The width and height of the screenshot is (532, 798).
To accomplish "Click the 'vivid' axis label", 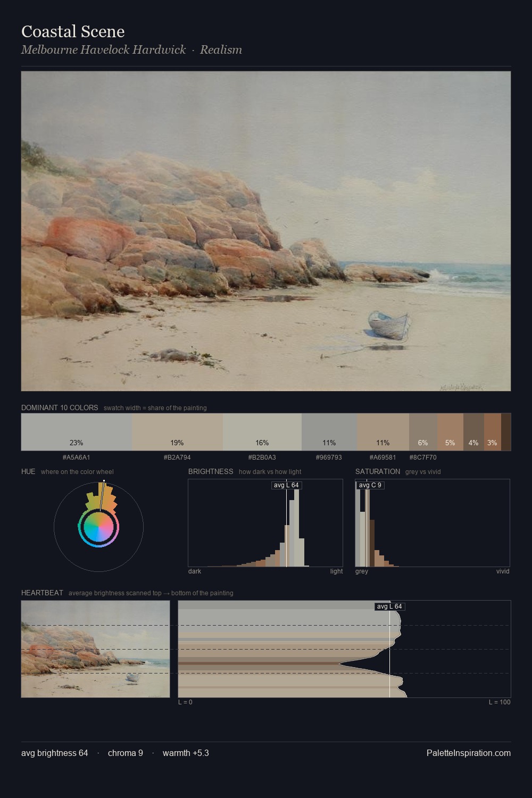I will click(x=503, y=571).
